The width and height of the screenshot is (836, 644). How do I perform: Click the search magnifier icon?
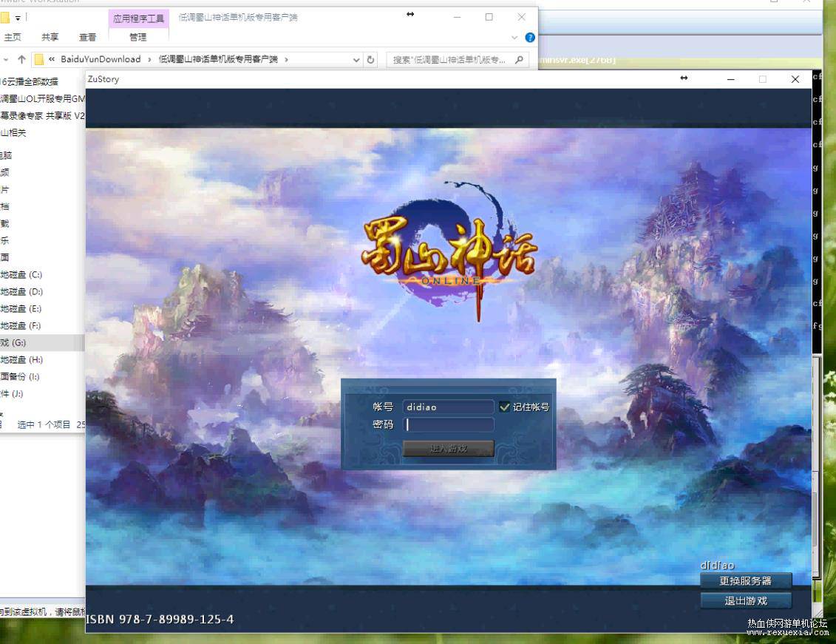519,60
